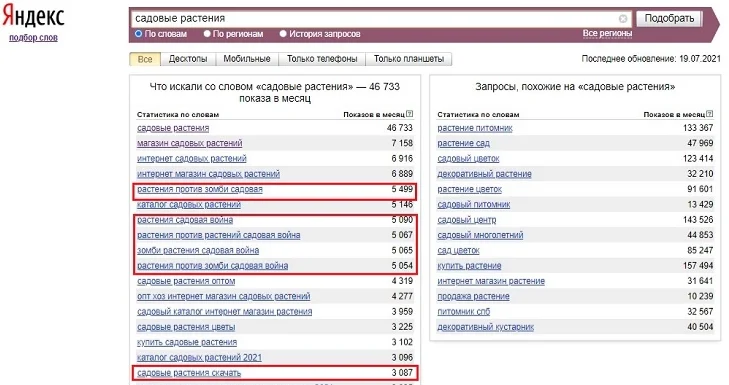Open 'магазин садовых растений' keyword link
Screen dimensions: 729x385
[190, 143]
